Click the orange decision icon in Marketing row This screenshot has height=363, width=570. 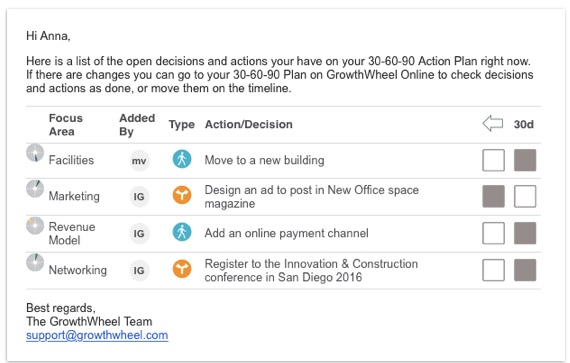pyautogui.click(x=182, y=195)
